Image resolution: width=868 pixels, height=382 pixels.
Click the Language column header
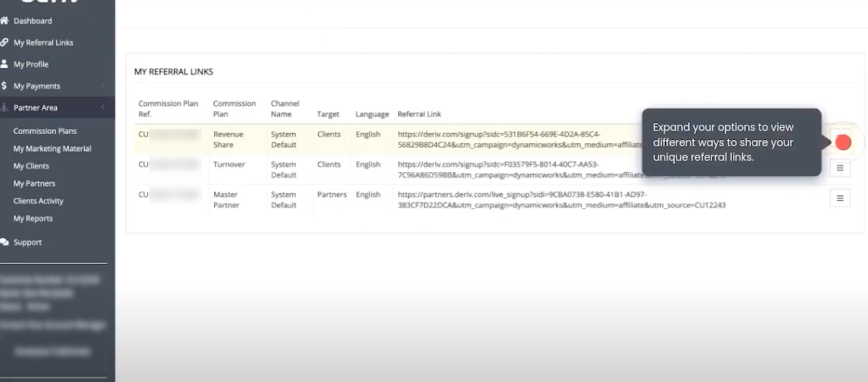(372, 114)
